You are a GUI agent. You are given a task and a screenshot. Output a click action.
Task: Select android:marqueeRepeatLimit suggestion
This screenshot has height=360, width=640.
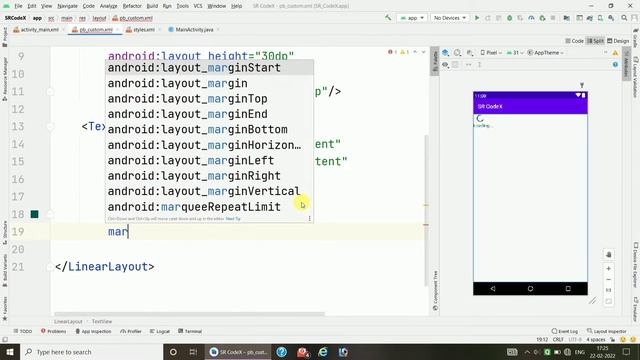[x=209, y=207]
